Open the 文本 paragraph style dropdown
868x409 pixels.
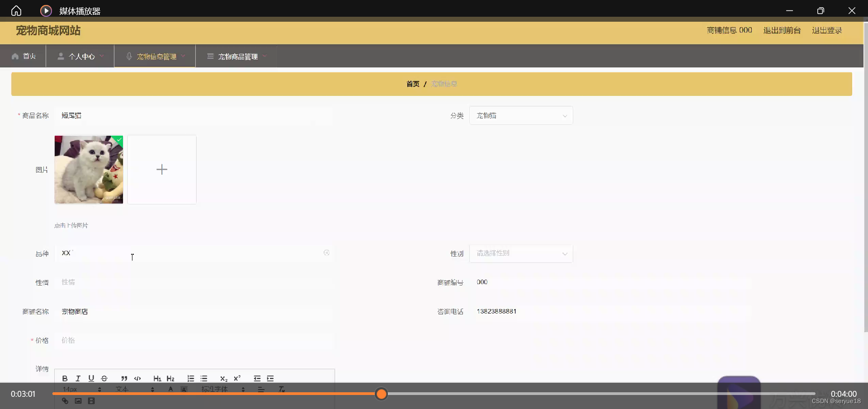point(135,389)
